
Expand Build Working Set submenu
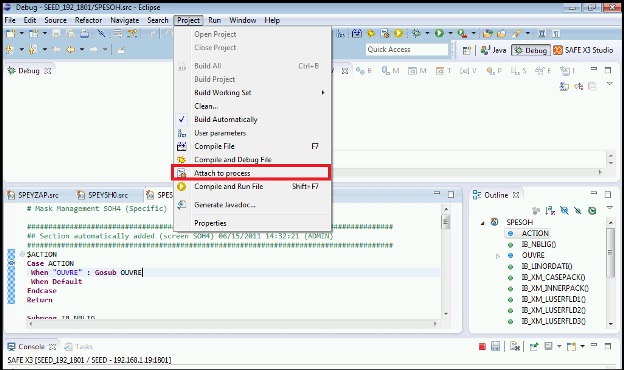[x=252, y=93]
